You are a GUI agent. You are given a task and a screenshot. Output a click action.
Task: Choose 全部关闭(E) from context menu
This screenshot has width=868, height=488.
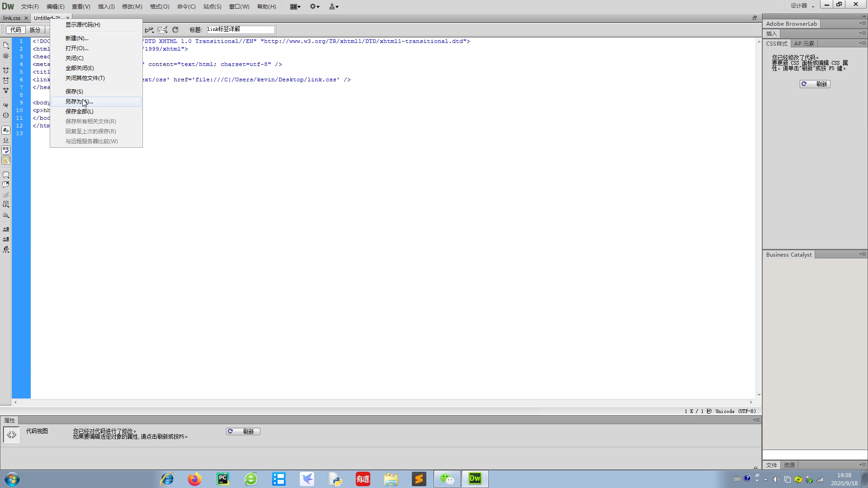coord(96,68)
